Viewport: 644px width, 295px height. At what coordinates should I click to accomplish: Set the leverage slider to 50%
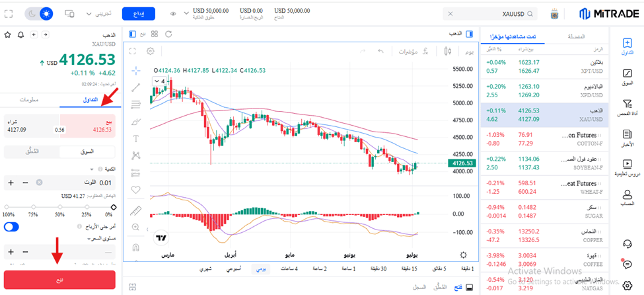click(x=60, y=207)
